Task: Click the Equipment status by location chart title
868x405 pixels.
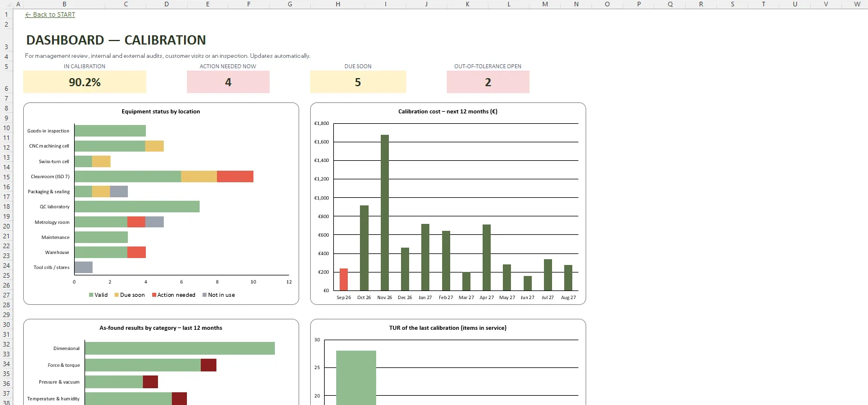Action: pyautogui.click(x=161, y=112)
